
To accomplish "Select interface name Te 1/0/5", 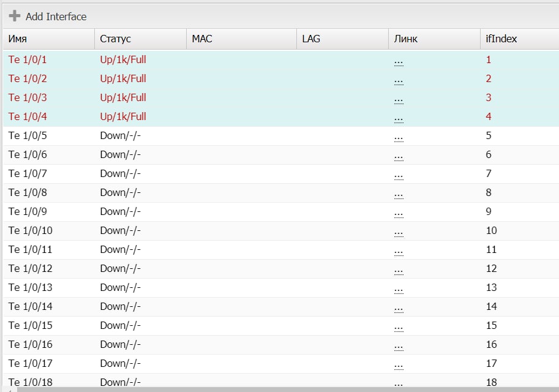I will point(28,135).
